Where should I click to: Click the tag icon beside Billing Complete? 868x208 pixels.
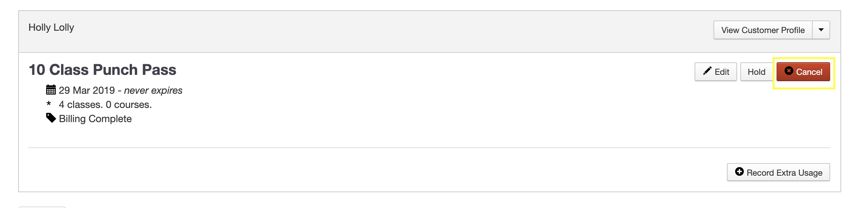(x=51, y=118)
